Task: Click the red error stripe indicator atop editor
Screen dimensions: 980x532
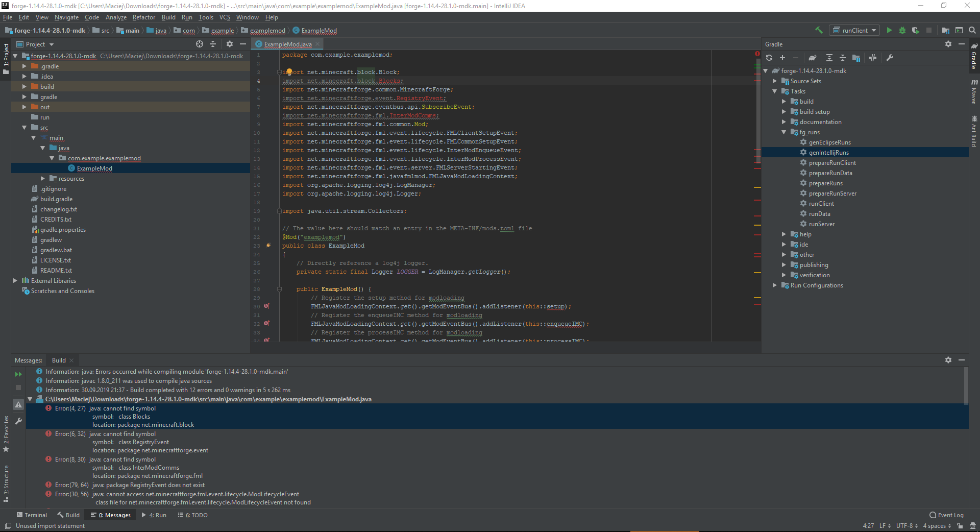Action: pos(757,54)
